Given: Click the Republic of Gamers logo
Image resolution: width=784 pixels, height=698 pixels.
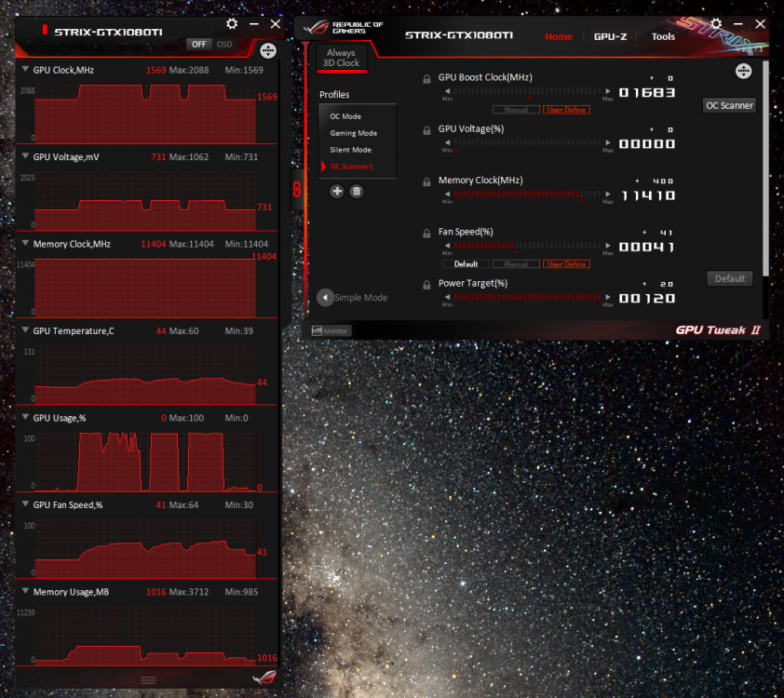Looking at the screenshot, I should pyautogui.click(x=343, y=28).
